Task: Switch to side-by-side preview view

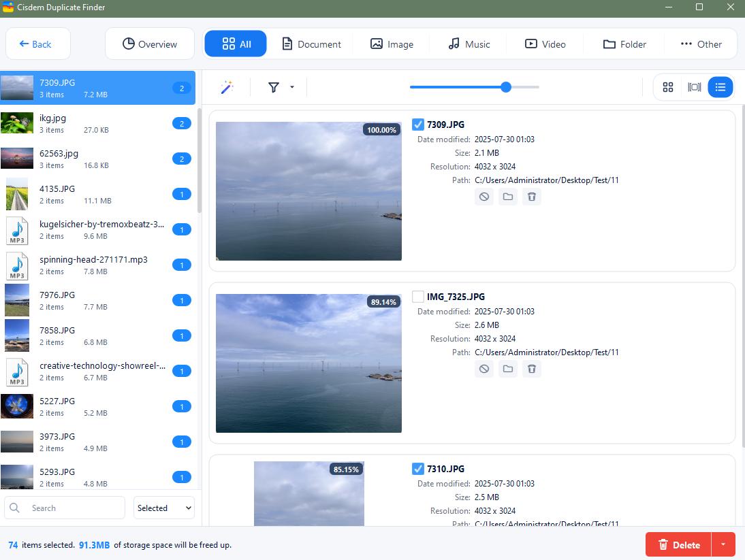Action: [x=694, y=87]
